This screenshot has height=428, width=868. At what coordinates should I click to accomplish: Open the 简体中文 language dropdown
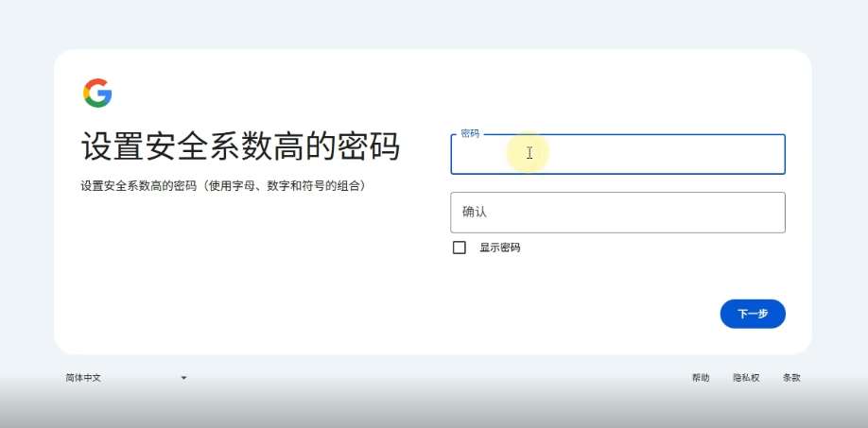(x=126, y=378)
